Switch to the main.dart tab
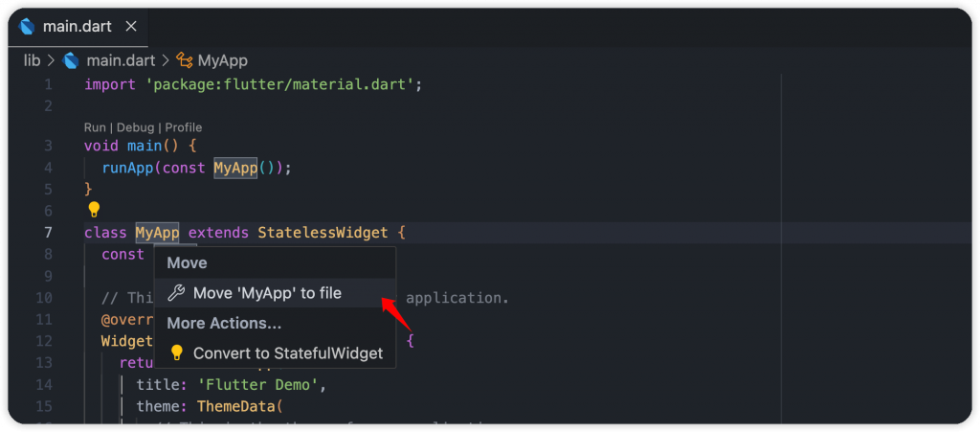This screenshot has height=432, width=980. (x=77, y=26)
